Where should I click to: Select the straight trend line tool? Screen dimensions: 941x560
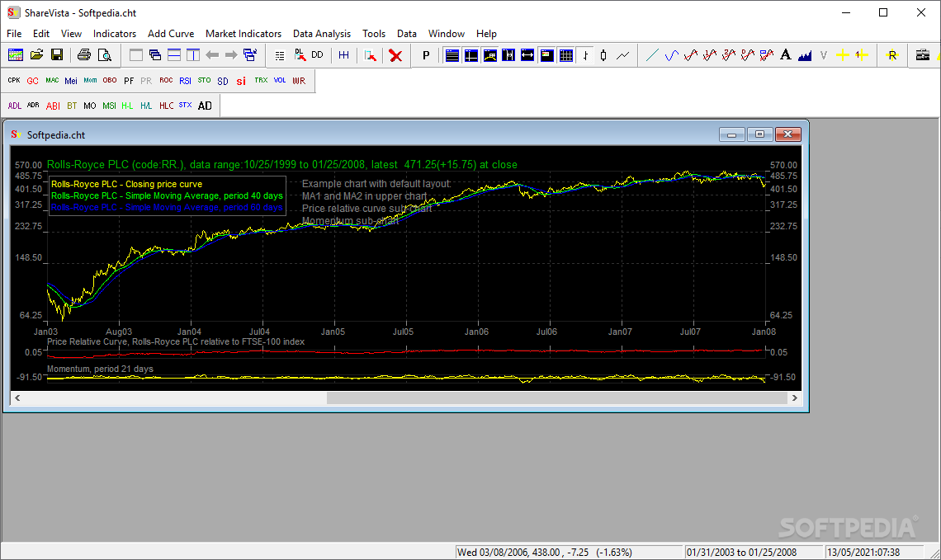coord(652,56)
